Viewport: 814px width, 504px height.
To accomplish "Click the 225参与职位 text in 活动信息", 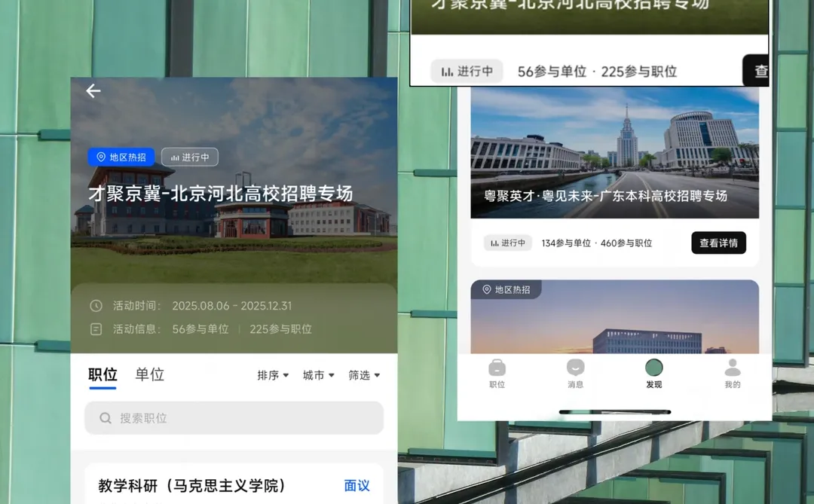I will click(x=281, y=329).
